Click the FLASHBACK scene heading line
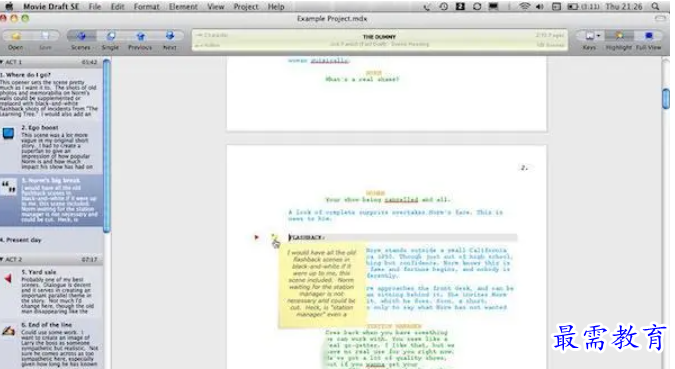Image resolution: width=675 pixels, height=369 pixels. (x=403, y=237)
